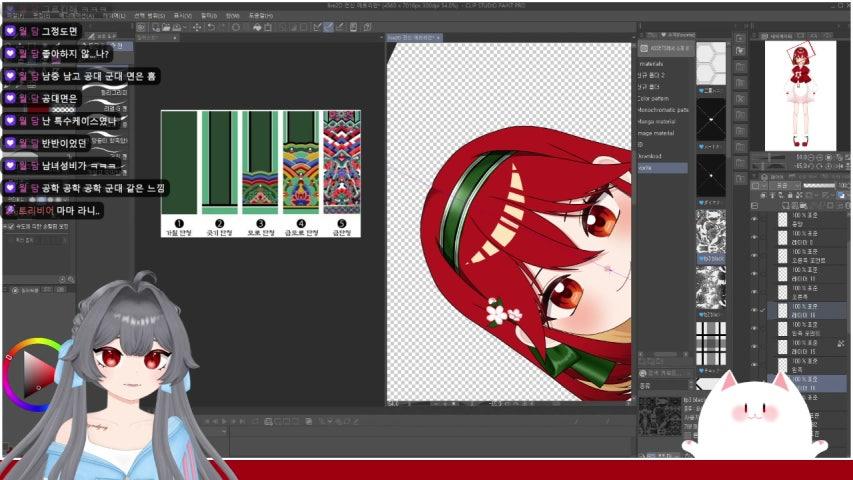853x480 pixels.
Task: Click the circle icon in the command bar
Action: [x=236, y=27]
